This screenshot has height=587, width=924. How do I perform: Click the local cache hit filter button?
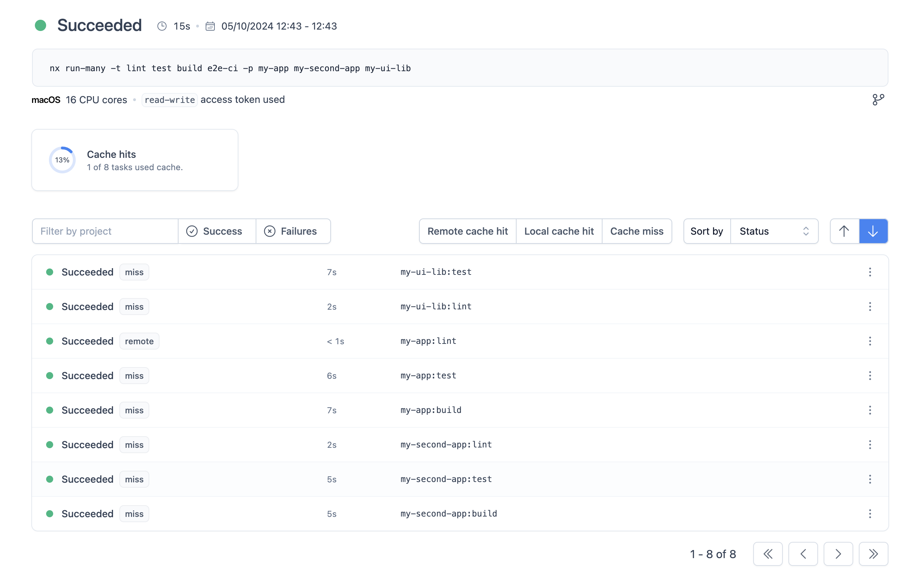(x=559, y=230)
